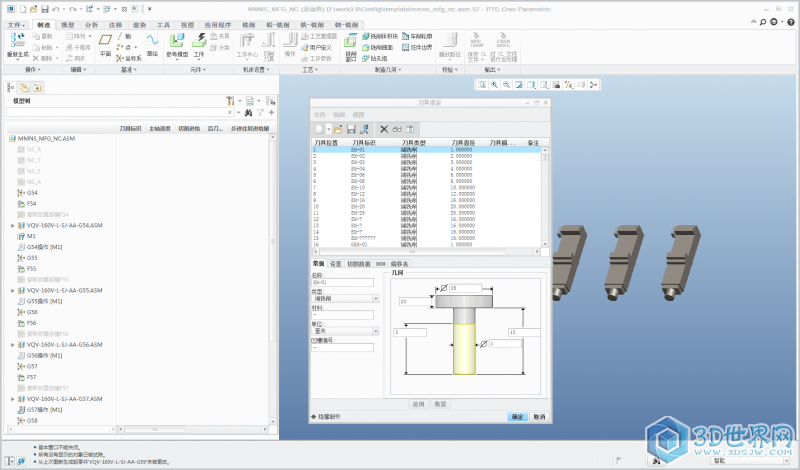
Task: Open the units (单位) dropdown
Action: pos(375,329)
